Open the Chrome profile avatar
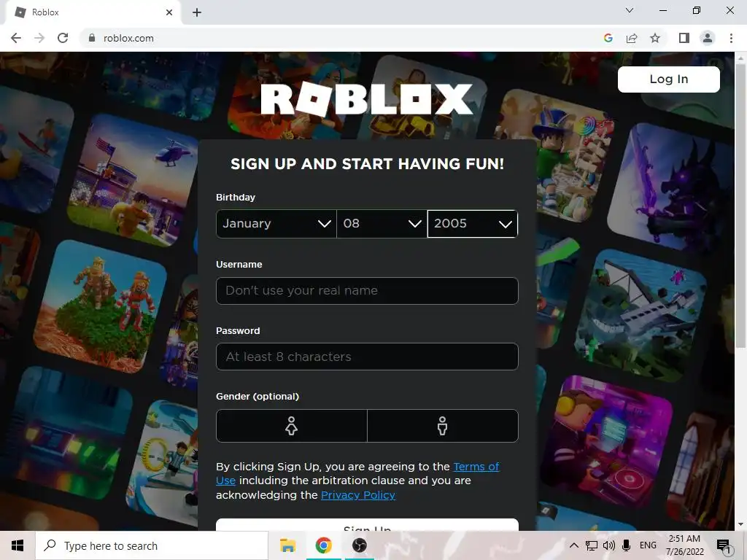The image size is (747, 560). tap(708, 38)
